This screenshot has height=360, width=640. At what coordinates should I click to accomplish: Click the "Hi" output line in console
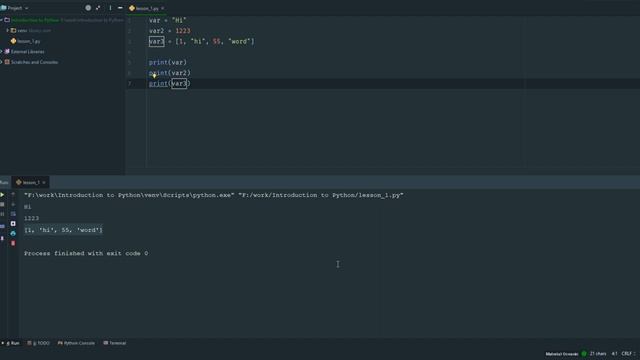tap(27, 207)
